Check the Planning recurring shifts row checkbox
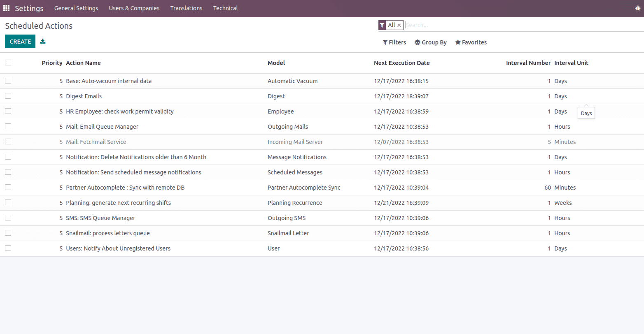The image size is (644, 334). [x=8, y=202]
